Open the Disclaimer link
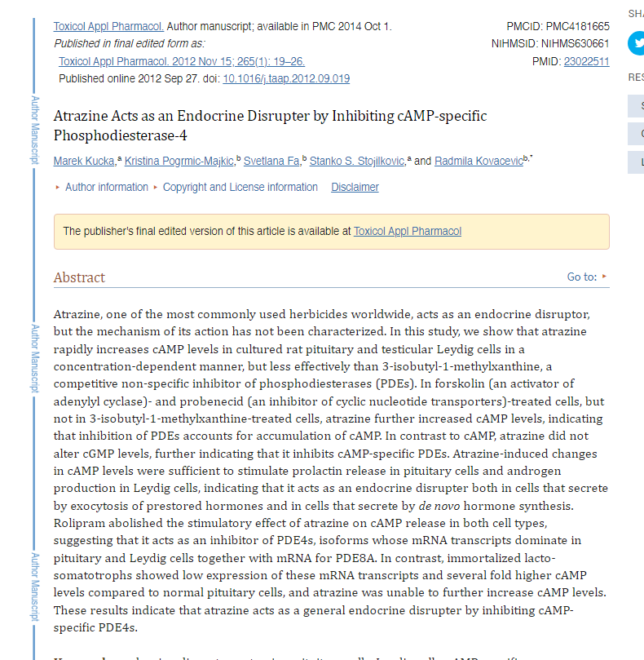Screen dimensions: 644x660 point(355,187)
